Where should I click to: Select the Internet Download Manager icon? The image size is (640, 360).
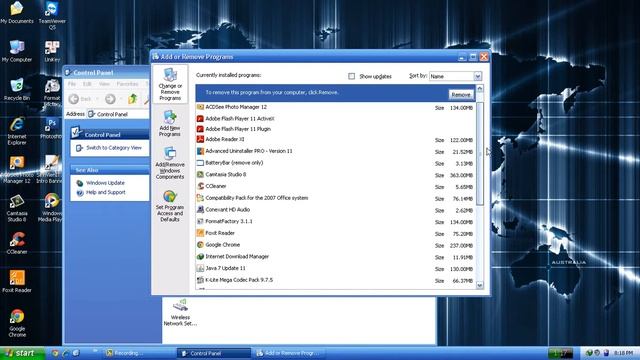click(200, 257)
